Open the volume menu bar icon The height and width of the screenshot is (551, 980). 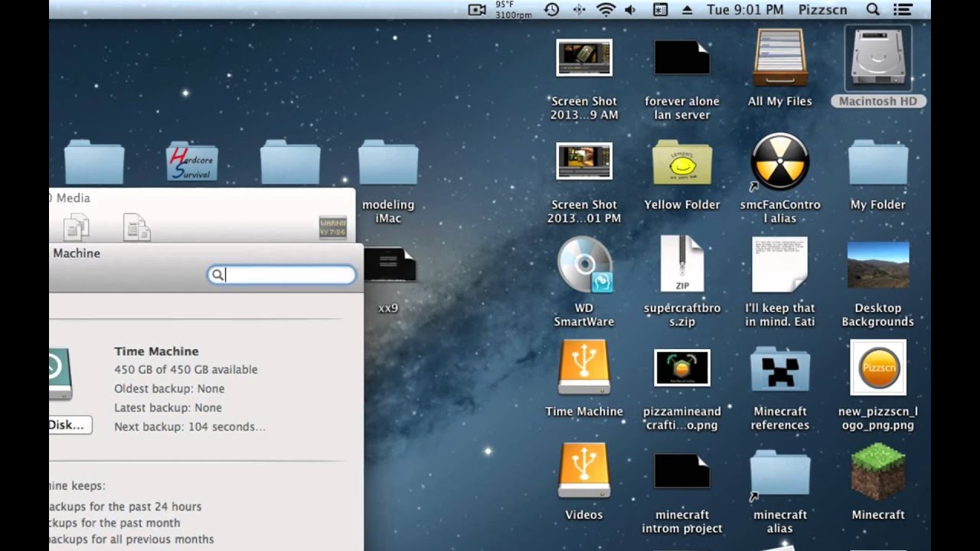631,9
